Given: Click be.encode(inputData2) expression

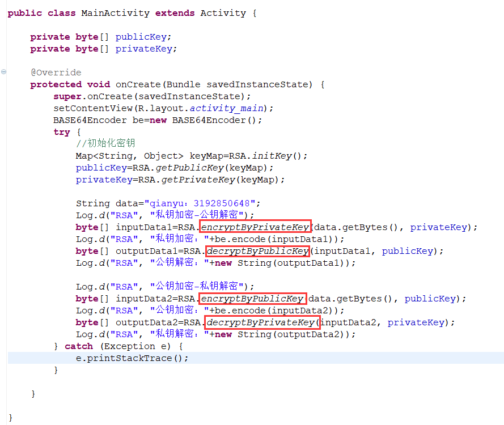Looking at the screenshot, I should 275,311.
